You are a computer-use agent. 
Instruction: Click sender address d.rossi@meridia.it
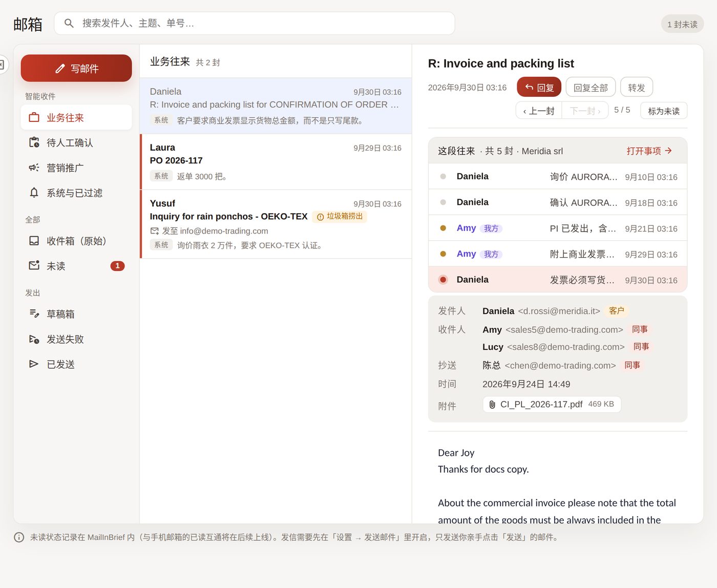point(559,311)
